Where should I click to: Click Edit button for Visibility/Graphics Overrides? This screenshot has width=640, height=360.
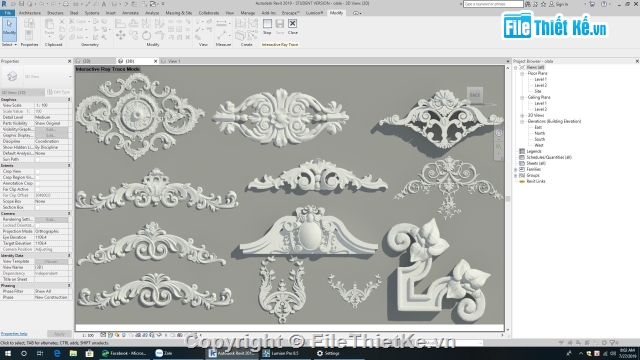coord(51,129)
